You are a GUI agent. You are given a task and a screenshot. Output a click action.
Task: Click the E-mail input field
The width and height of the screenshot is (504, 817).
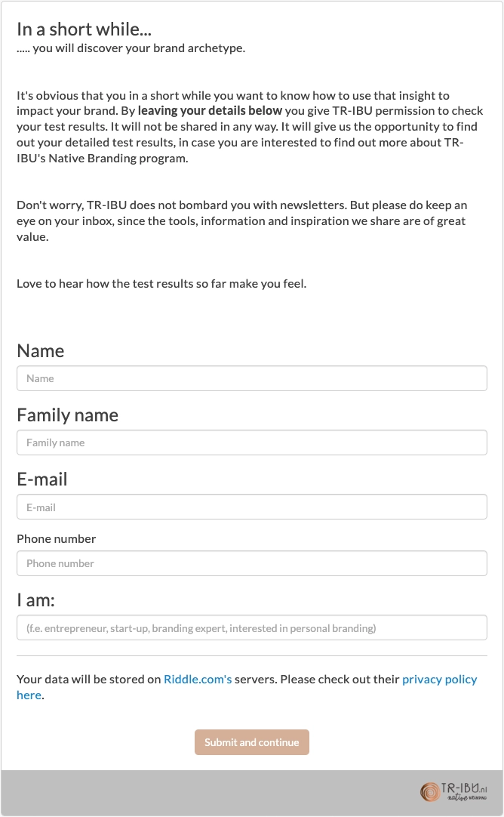tap(251, 507)
